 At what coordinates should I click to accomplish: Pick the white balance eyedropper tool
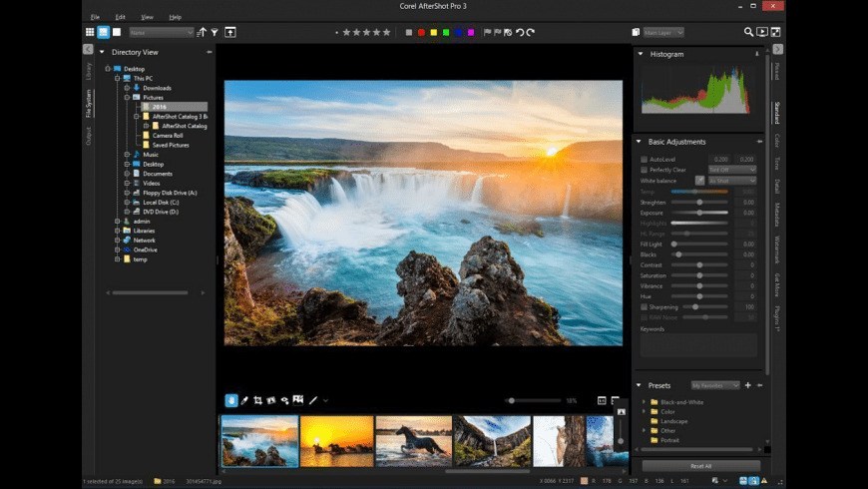(x=244, y=400)
